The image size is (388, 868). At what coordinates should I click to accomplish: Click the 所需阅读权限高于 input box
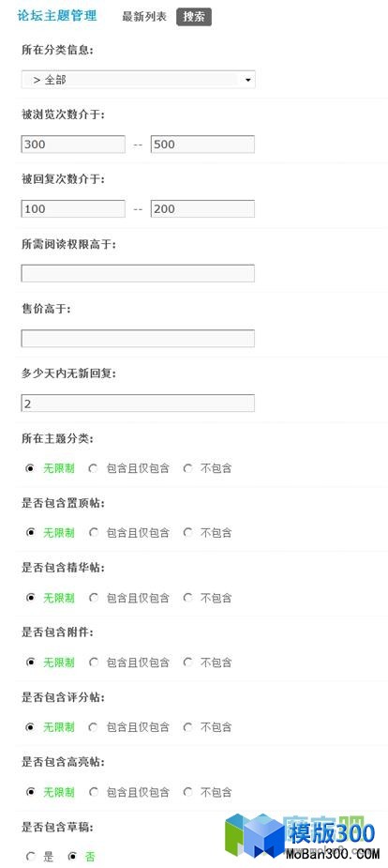click(x=138, y=273)
